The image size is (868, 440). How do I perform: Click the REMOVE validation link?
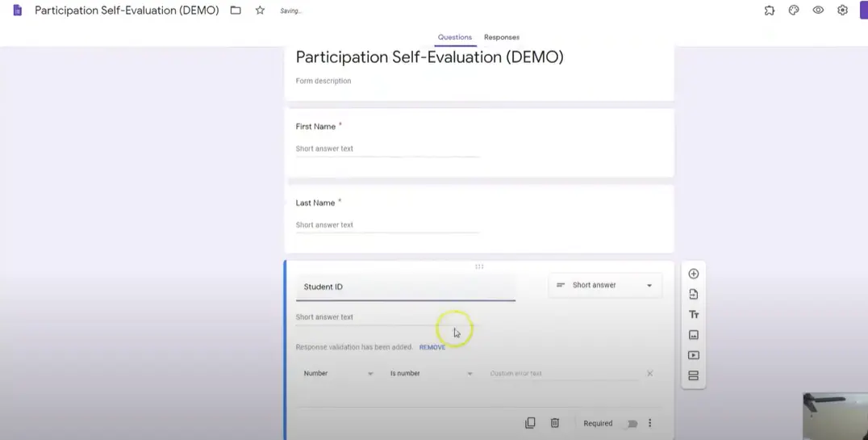point(432,347)
